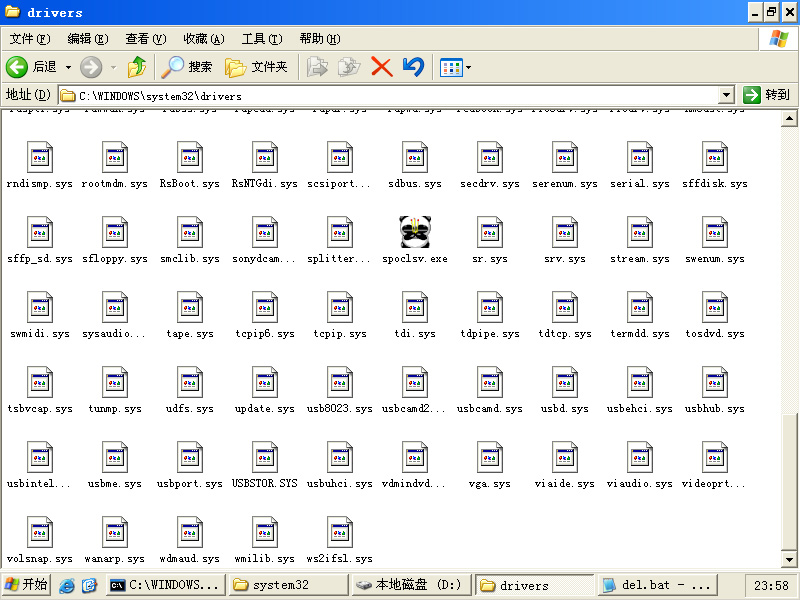Image resolution: width=800 pixels, height=600 pixels.
Task: Click the wanarp.sys file name
Action: pyautogui.click(x=115, y=559)
